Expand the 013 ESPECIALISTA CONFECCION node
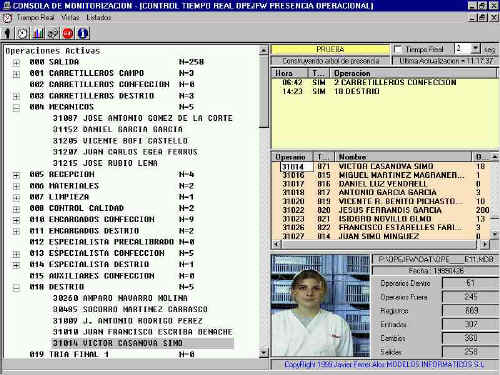Viewport: 500px width, 375px height. tap(16, 254)
